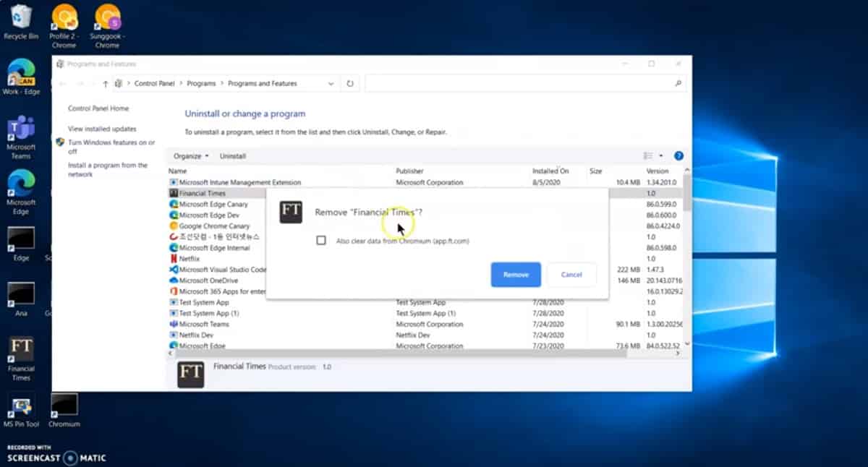
Task: Open Install a program from the network
Action: (108, 170)
